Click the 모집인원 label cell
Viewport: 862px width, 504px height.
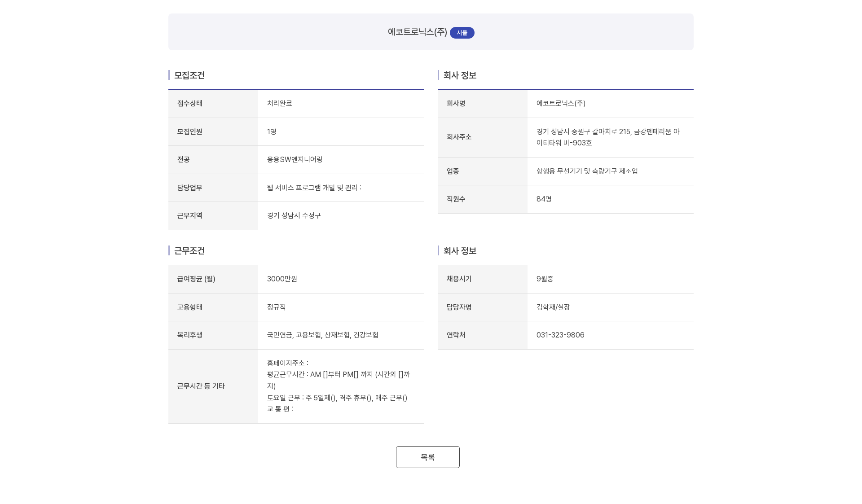pos(213,132)
